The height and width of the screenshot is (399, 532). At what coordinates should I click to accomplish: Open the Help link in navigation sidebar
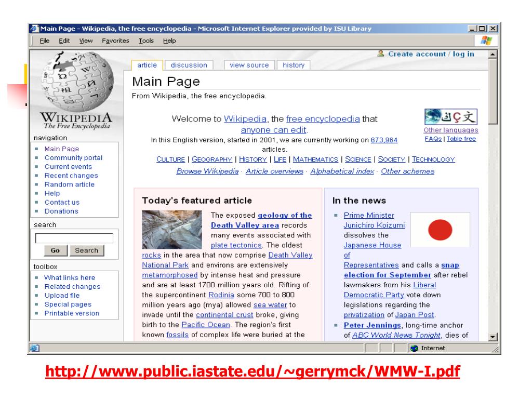point(52,193)
